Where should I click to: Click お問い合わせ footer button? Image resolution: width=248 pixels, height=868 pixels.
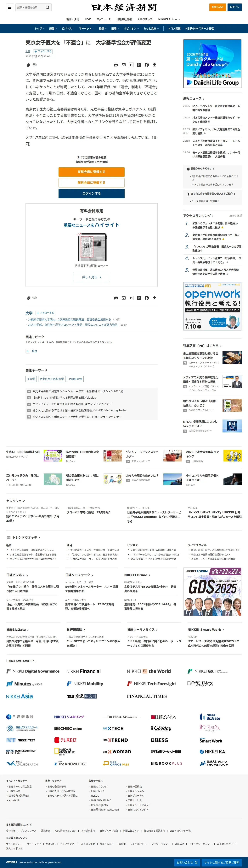(187, 862)
